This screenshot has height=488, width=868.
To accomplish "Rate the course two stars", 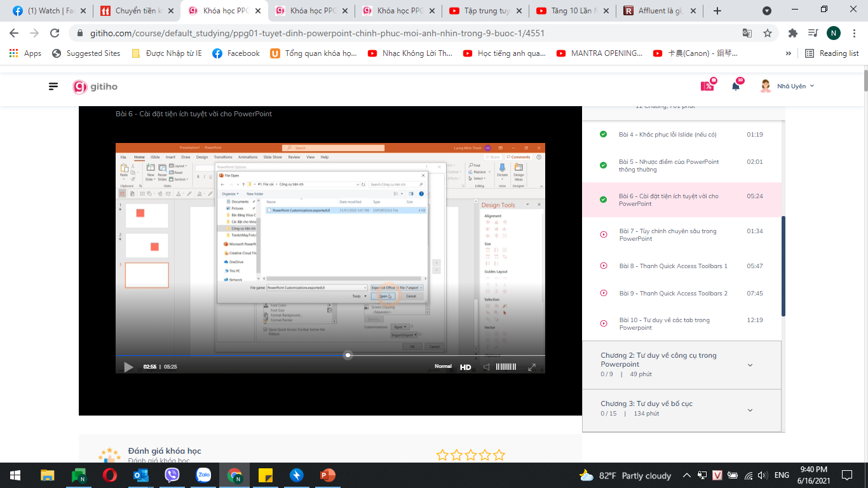I will click(457, 455).
